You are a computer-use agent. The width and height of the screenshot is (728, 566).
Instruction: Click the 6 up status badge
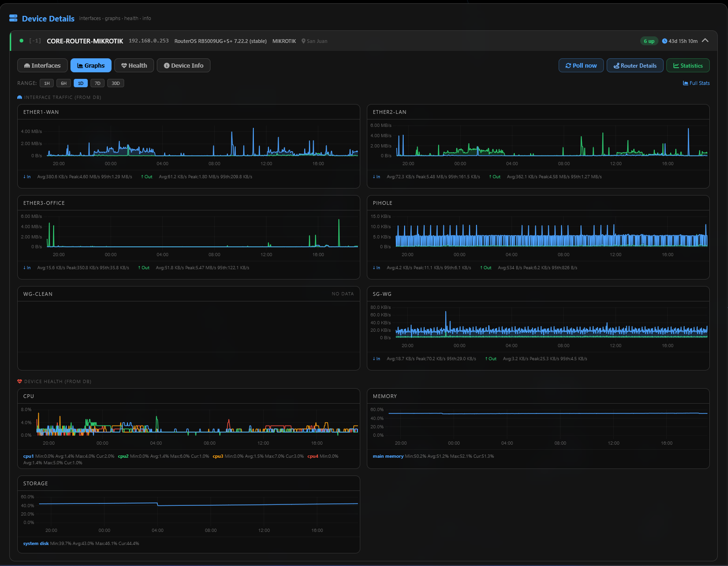tap(649, 41)
